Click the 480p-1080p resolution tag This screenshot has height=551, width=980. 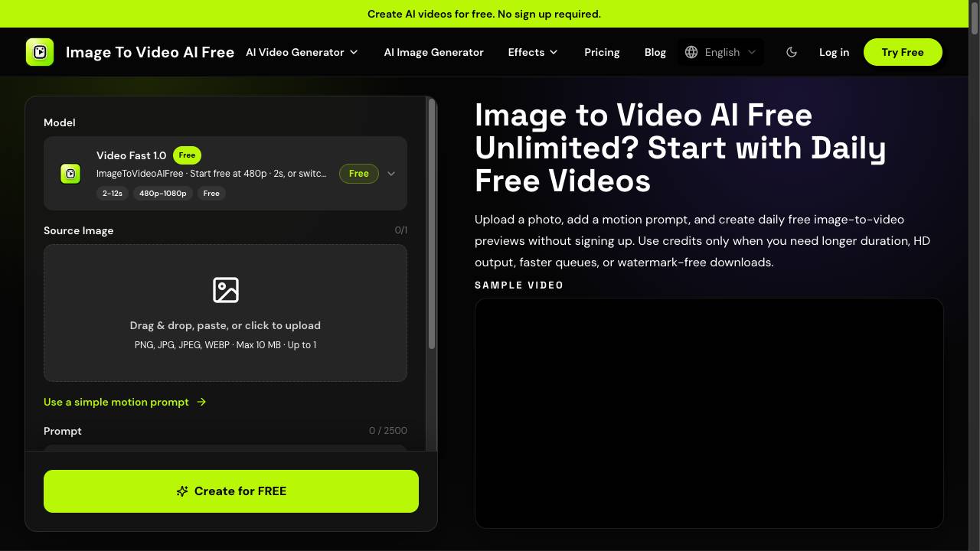click(162, 194)
